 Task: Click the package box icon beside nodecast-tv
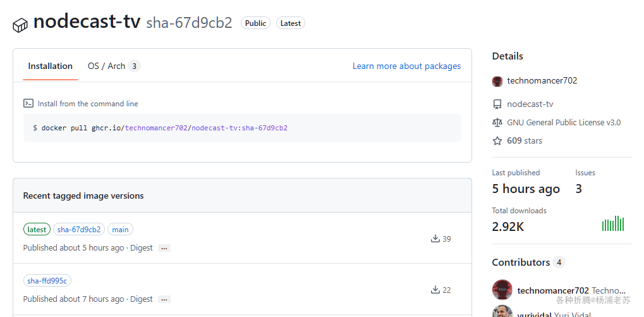[x=20, y=25]
